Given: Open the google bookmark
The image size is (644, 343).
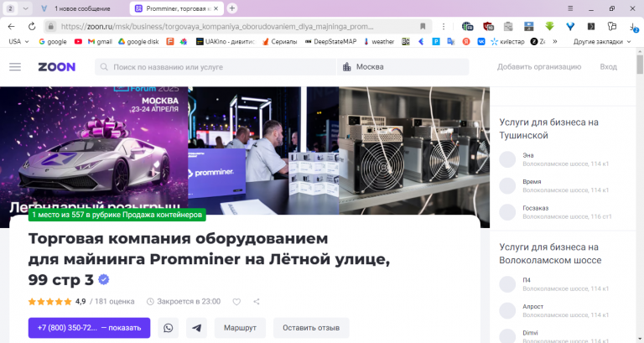Looking at the screenshot, I should (53, 41).
